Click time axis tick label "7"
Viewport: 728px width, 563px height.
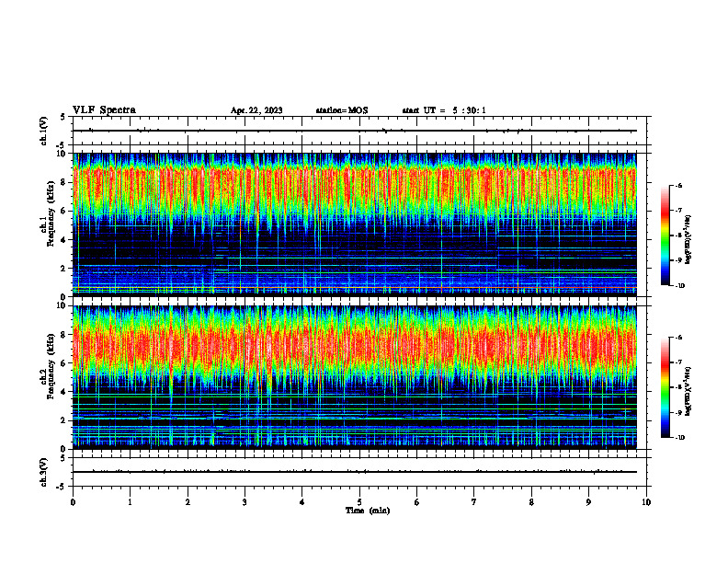click(474, 502)
